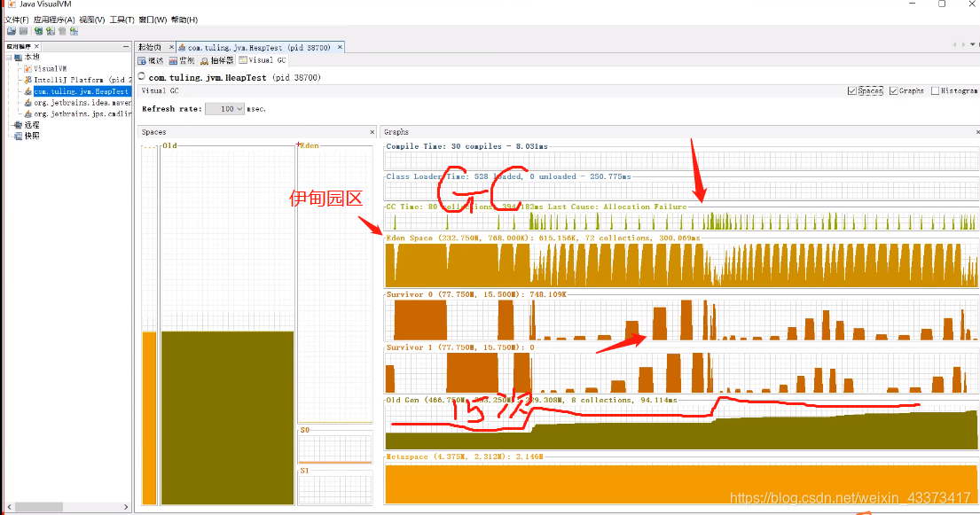Open the Refresh rate dropdown

point(224,109)
